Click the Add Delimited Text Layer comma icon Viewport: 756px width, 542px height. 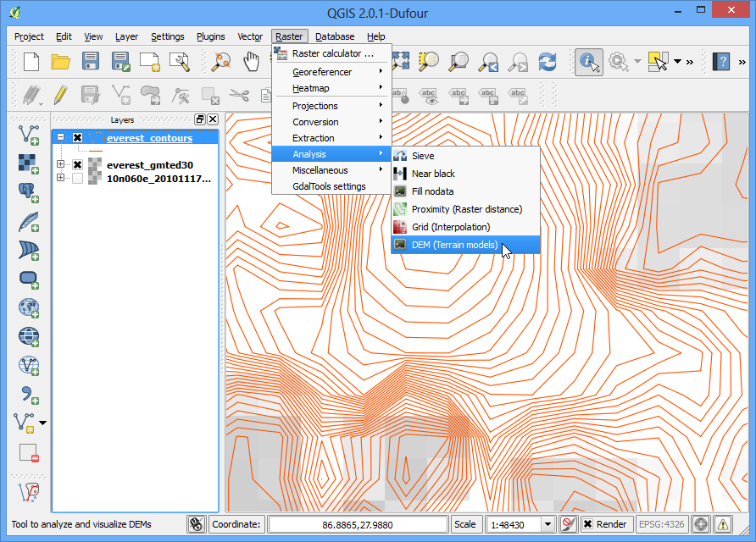coord(29,395)
